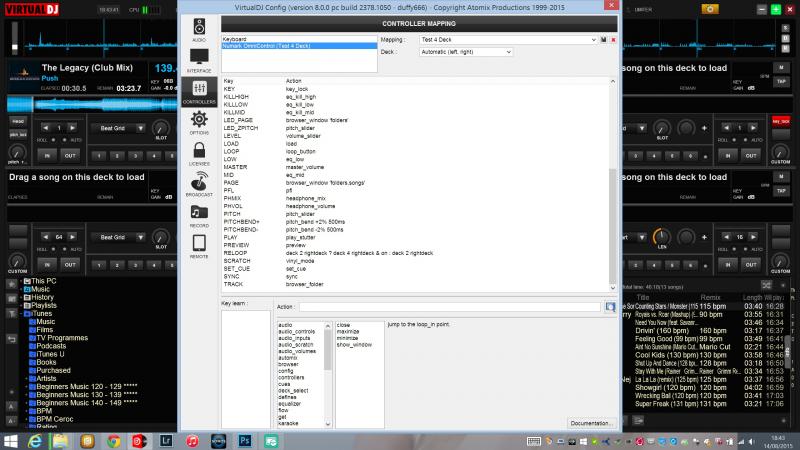Open File Explorer from taskbar
Screen dimensions: 800x450
60,441
